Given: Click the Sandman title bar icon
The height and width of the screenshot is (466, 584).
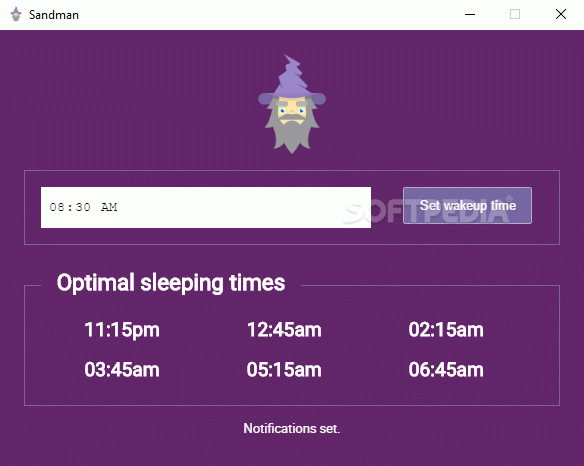Looking at the screenshot, I should (x=16, y=15).
